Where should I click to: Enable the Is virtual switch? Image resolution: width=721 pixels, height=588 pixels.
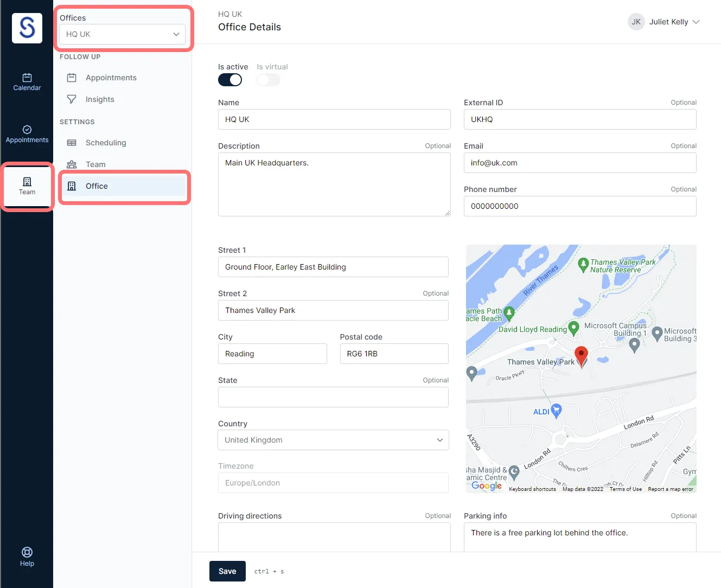pos(269,80)
